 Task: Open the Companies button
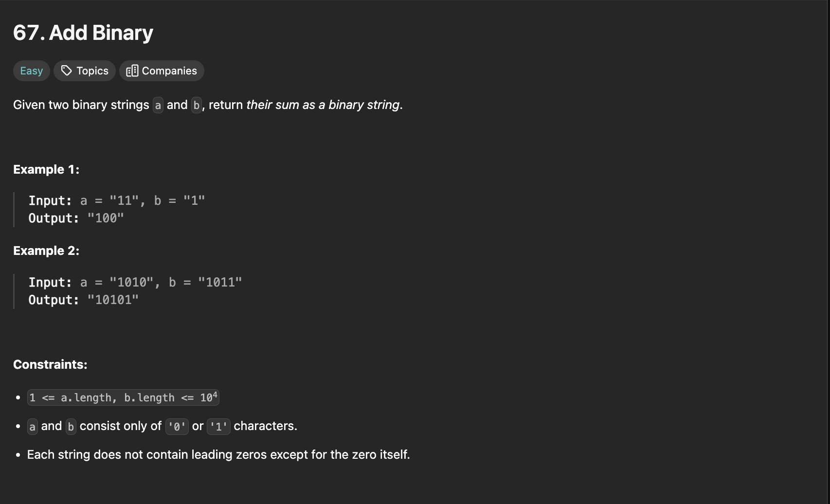(162, 71)
